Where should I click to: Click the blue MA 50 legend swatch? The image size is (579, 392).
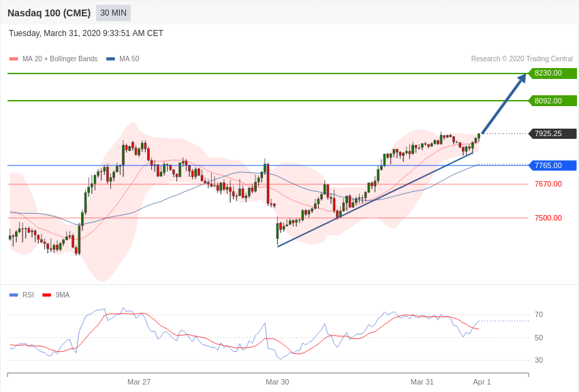click(x=111, y=59)
